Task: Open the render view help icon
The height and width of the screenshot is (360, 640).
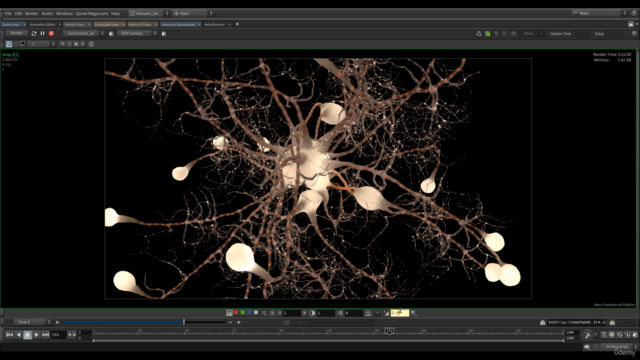Action: click(x=634, y=33)
